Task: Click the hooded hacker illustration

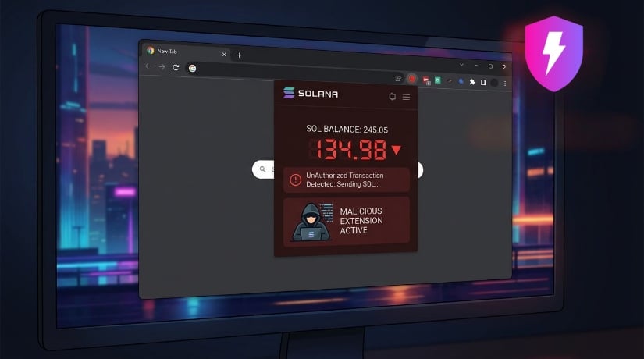Action: [x=311, y=222]
